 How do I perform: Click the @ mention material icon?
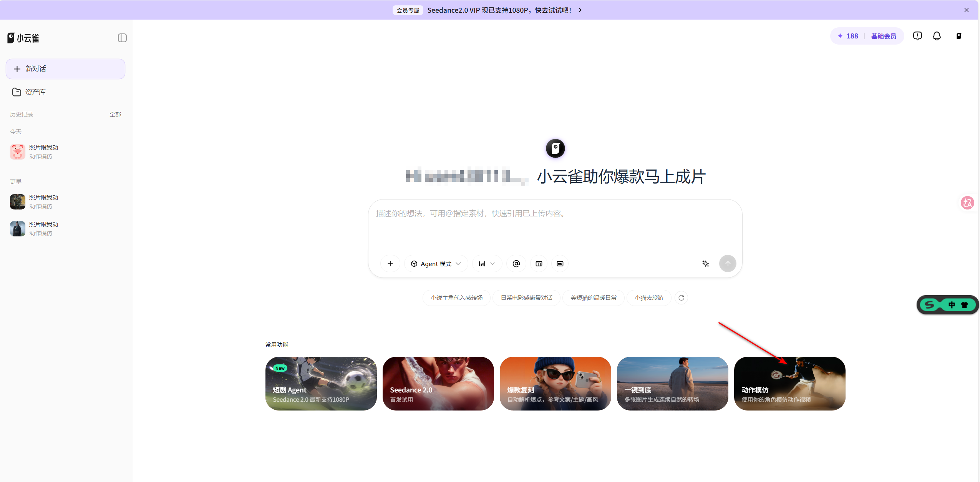click(x=516, y=264)
